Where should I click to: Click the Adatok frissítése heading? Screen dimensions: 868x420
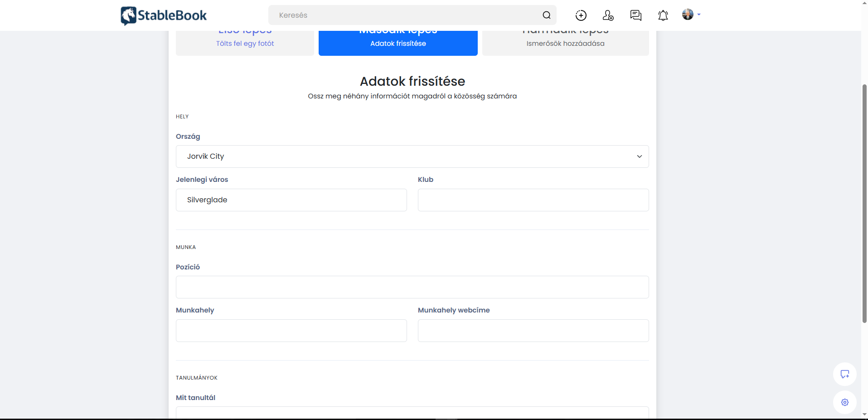pyautogui.click(x=412, y=81)
